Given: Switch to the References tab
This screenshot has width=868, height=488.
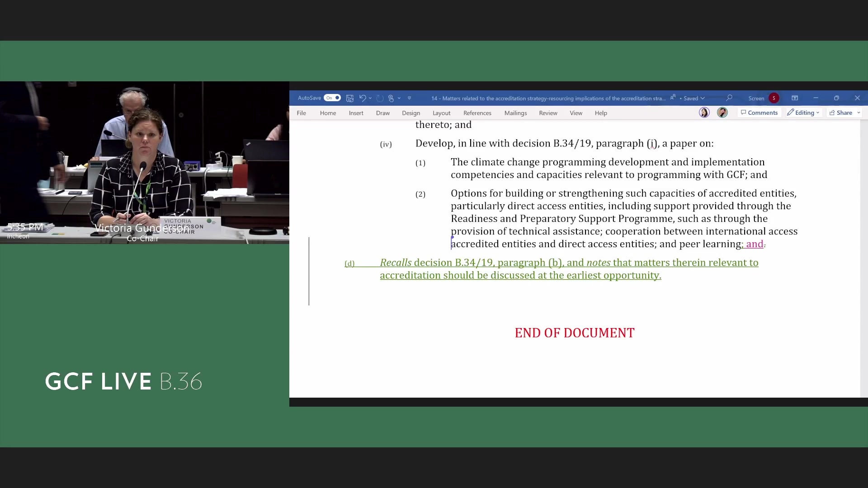Looking at the screenshot, I should (x=477, y=113).
